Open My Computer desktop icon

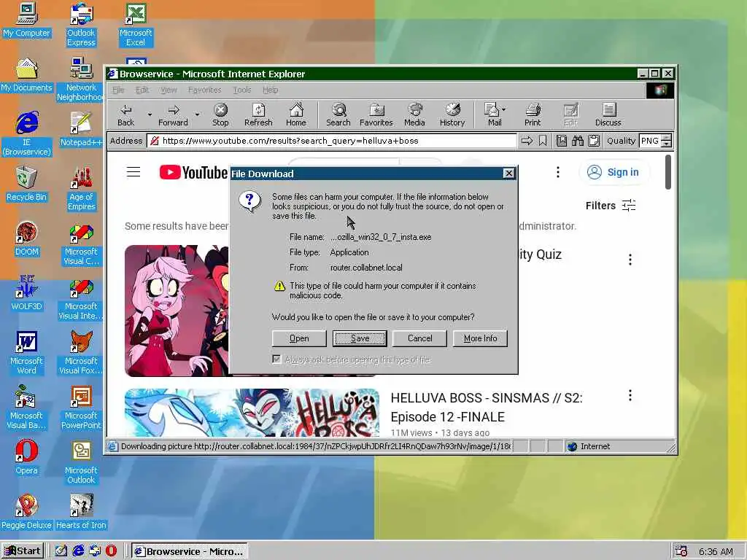pos(26,20)
